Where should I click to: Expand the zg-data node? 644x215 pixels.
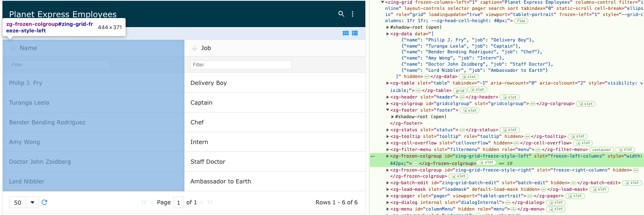pos(388,34)
